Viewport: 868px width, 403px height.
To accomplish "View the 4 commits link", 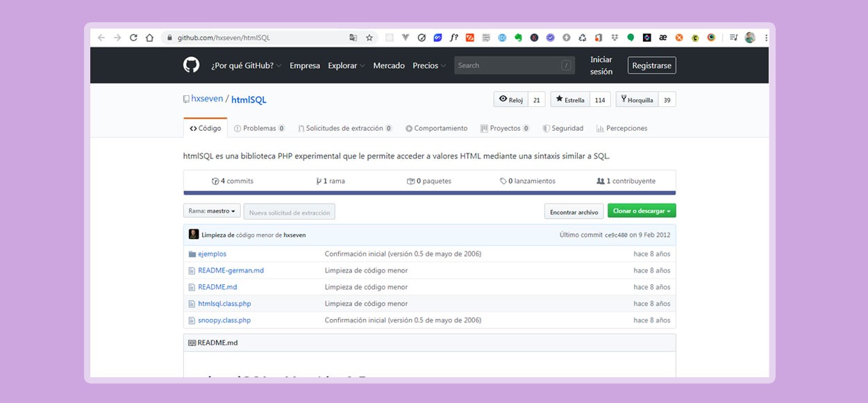I will (233, 181).
